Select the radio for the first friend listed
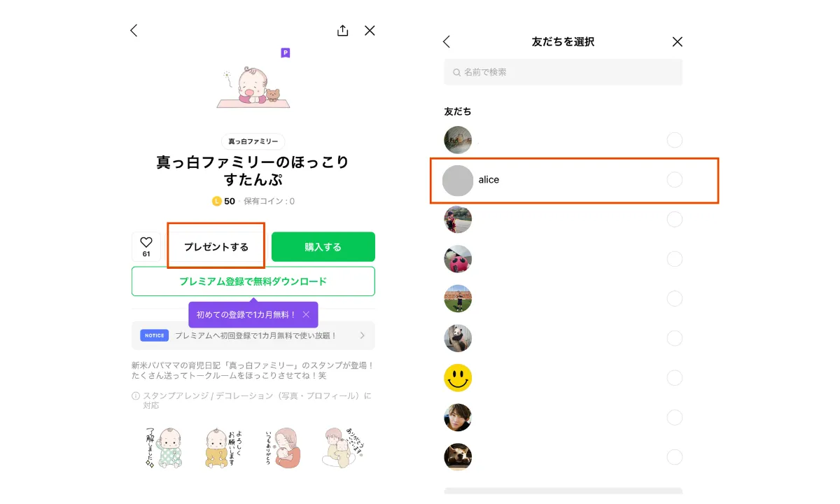Viewport: 840px width, 504px height. coord(675,139)
